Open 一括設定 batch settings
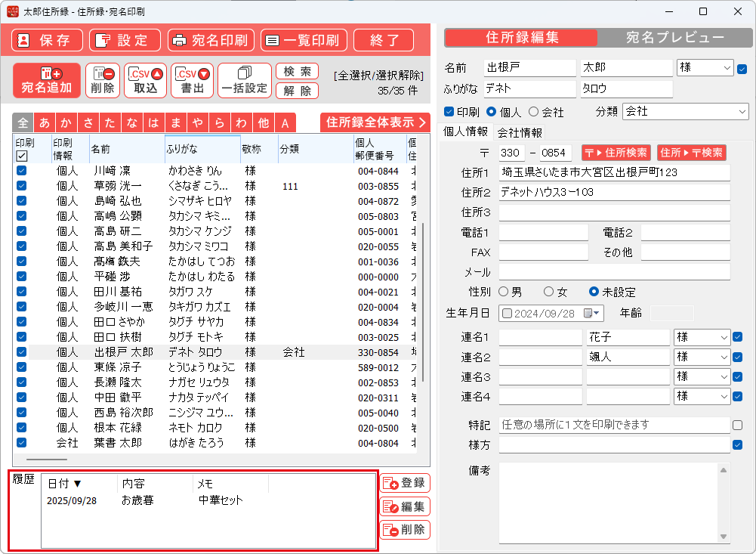 click(x=244, y=79)
